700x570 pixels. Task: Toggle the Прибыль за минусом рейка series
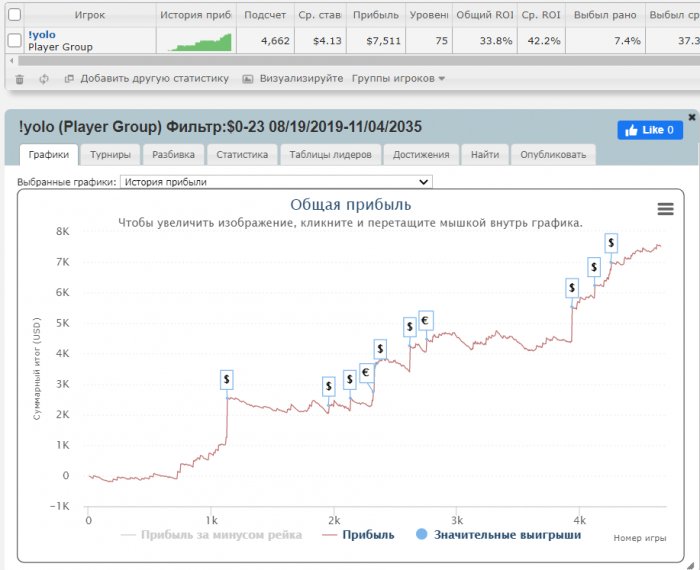pyautogui.click(x=212, y=535)
